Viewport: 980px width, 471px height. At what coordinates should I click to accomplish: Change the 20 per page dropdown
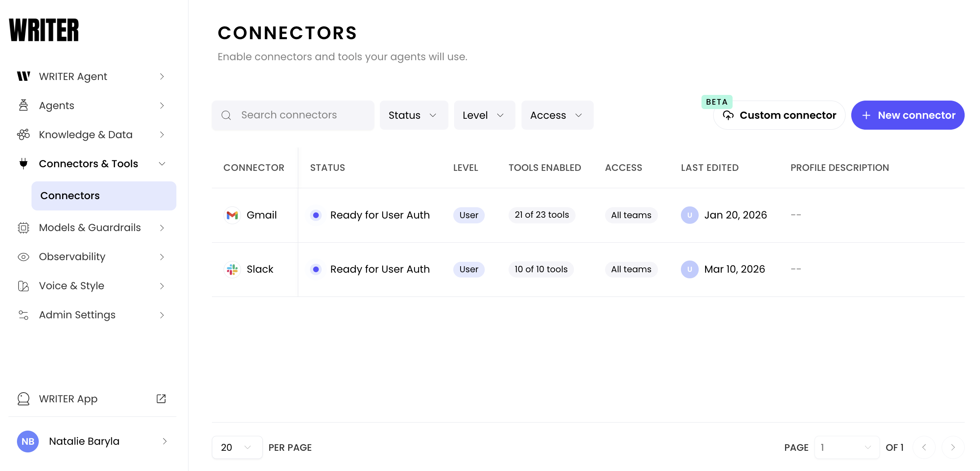click(x=237, y=447)
